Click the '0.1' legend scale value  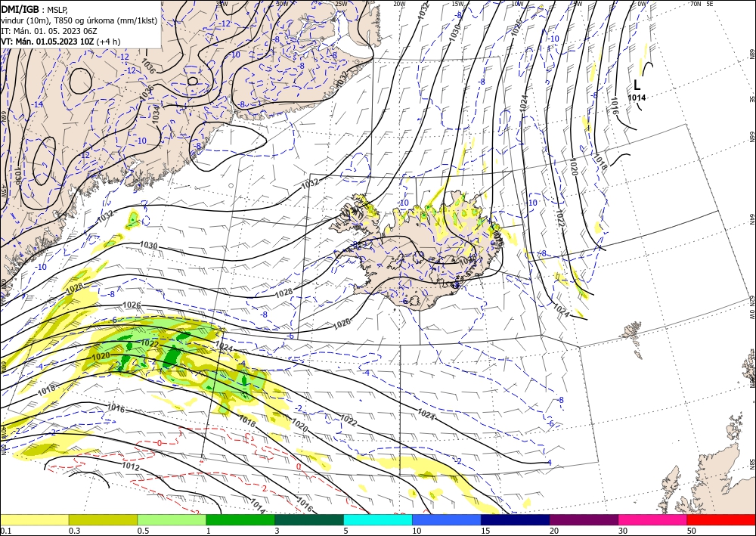[5, 531]
